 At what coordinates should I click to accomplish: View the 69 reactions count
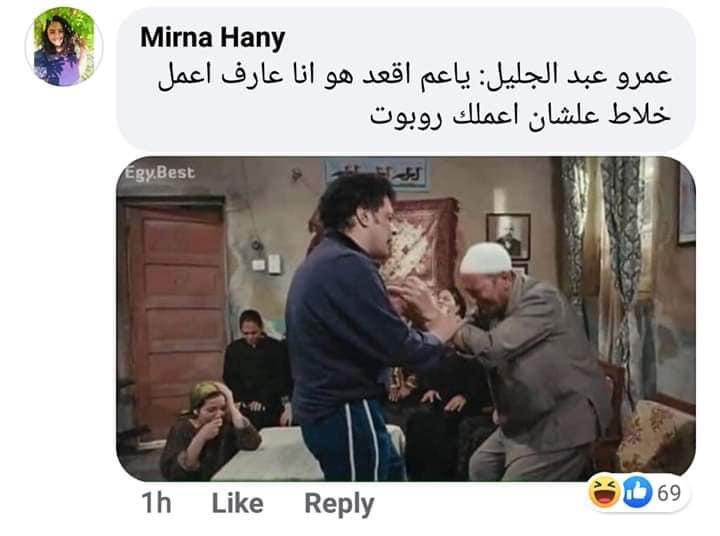point(669,493)
